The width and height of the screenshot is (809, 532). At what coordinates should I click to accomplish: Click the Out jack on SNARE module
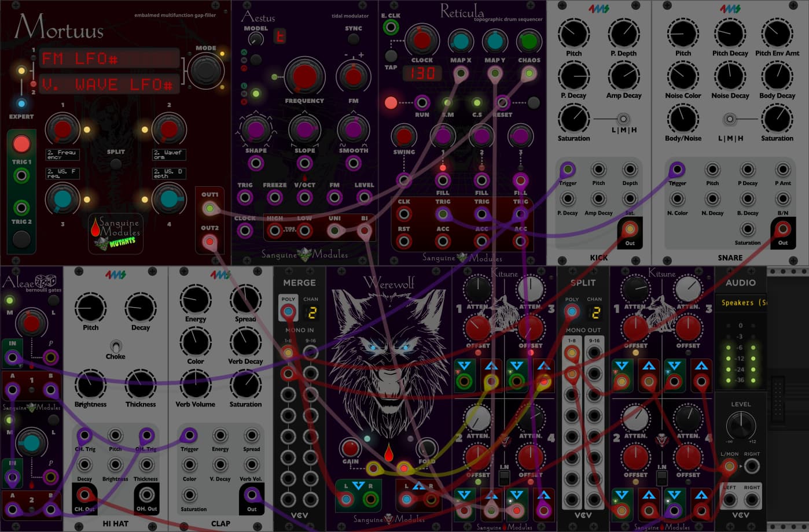pos(782,229)
